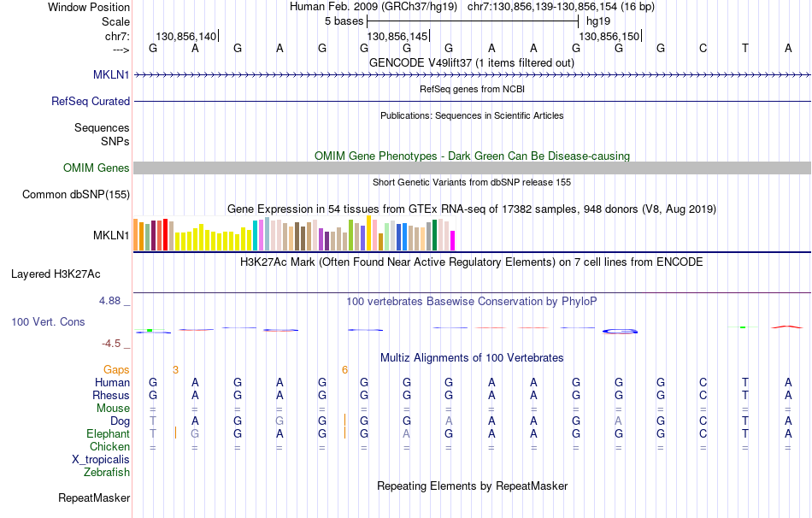Select the Scale track label
The height and width of the screenshot is (518, 812).
click(115, 21)
